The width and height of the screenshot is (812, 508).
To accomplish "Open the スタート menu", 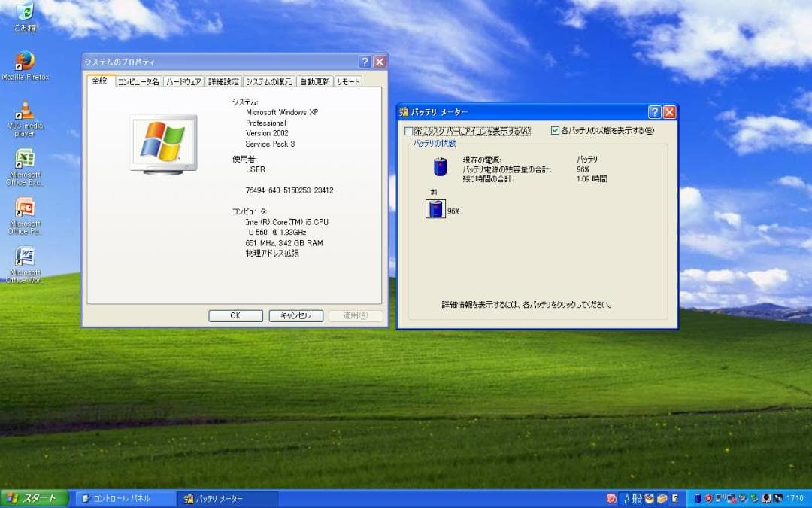I will click(34, 499).
